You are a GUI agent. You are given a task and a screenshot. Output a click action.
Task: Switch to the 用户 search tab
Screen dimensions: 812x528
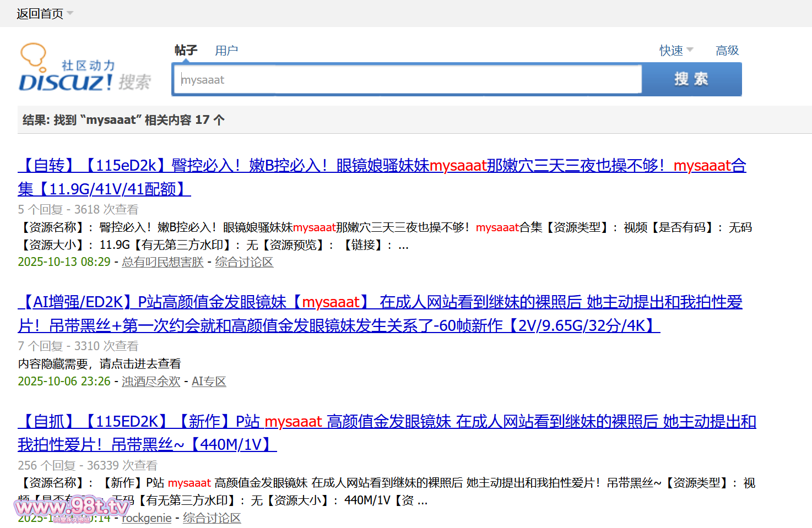[x=226, y=51]
